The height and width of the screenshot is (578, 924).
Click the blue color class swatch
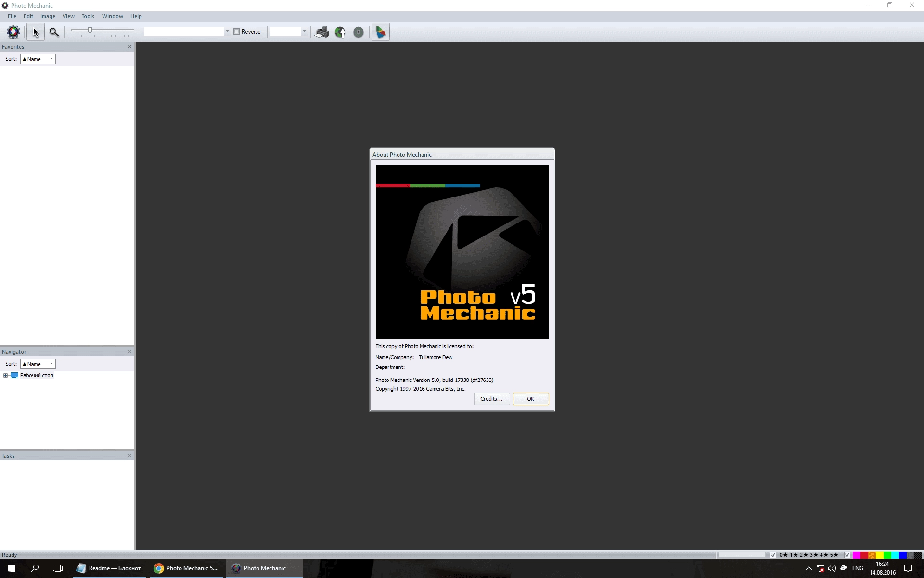click(903, 555)
